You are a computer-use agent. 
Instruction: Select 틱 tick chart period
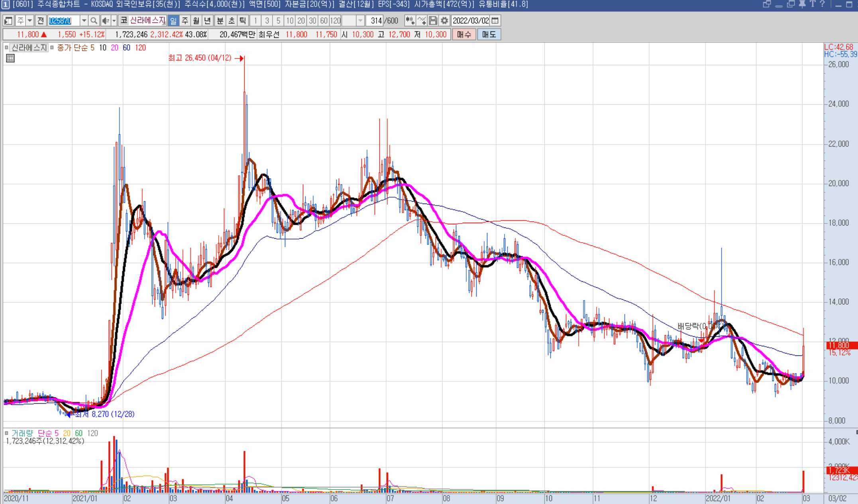(242, 21)
